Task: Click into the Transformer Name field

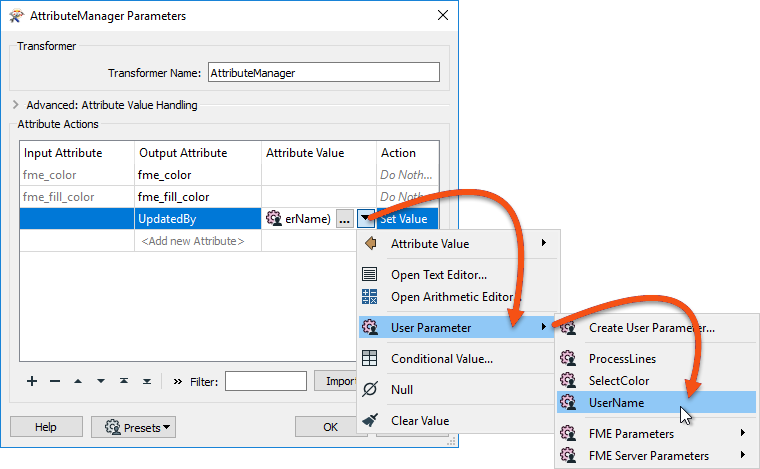Action: 323,73
